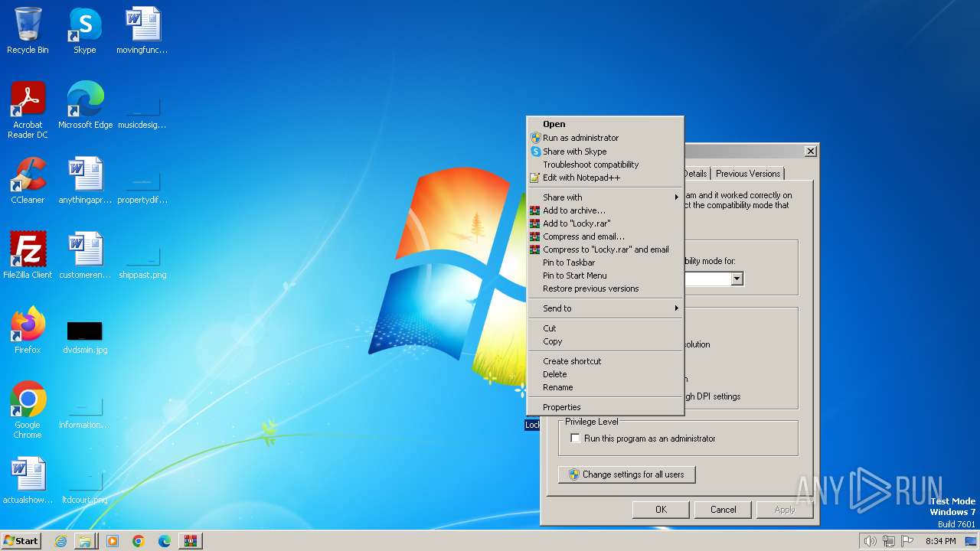Open Properties from context menu
The height and width of the screenshot is (551, 980).
(x=605, y=407)
